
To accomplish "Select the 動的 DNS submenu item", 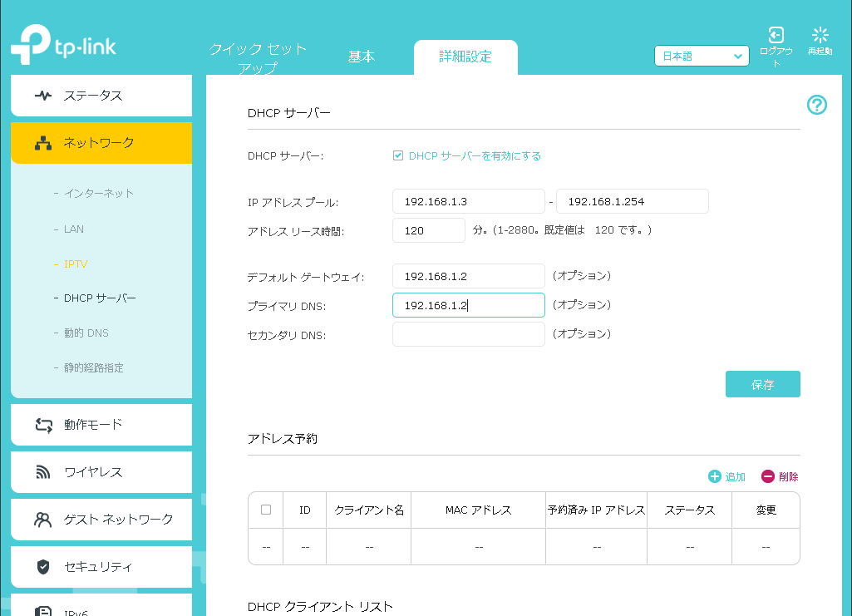I will [86, 333].
